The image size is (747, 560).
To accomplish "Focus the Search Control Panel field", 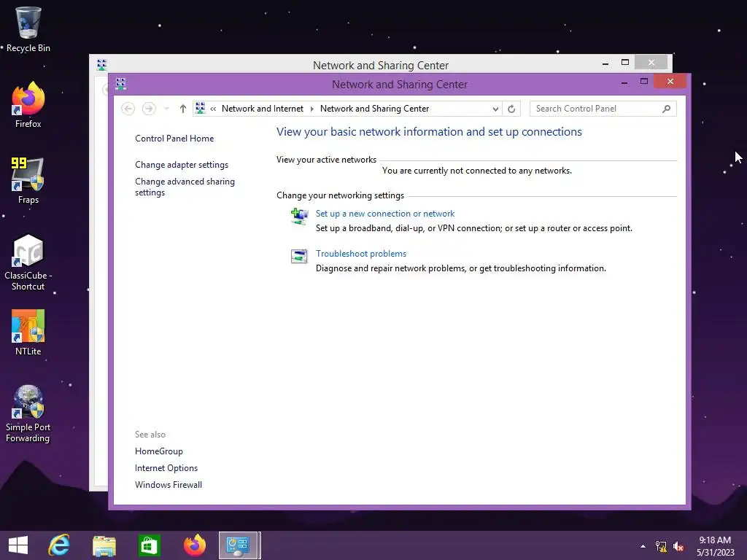I will tap(603, 109).
